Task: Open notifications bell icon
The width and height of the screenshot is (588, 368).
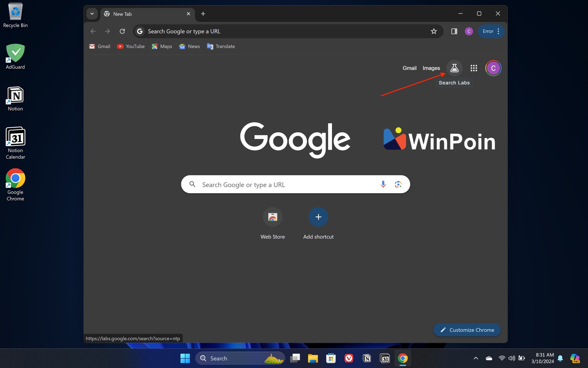Action: [x=560, y=358]
